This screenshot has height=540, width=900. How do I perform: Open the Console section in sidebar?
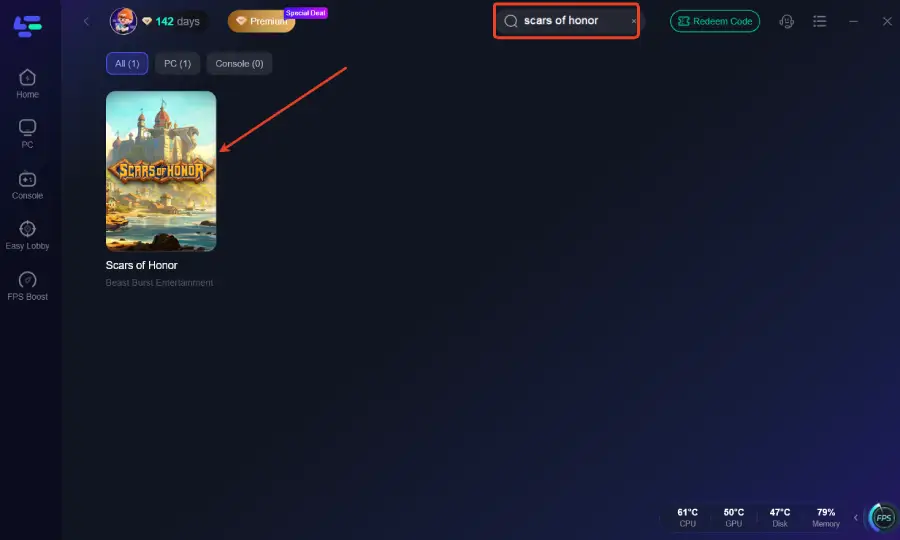[x=27, y=185]
